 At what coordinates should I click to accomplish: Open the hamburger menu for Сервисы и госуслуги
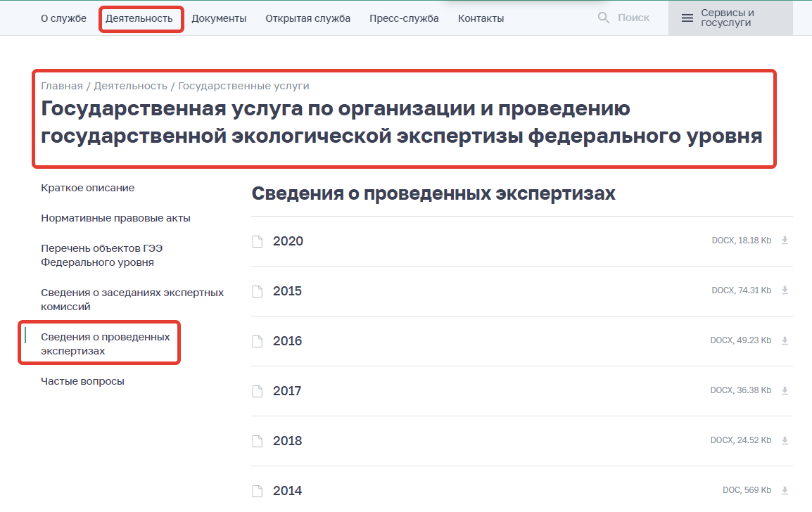tap(687, 18)
